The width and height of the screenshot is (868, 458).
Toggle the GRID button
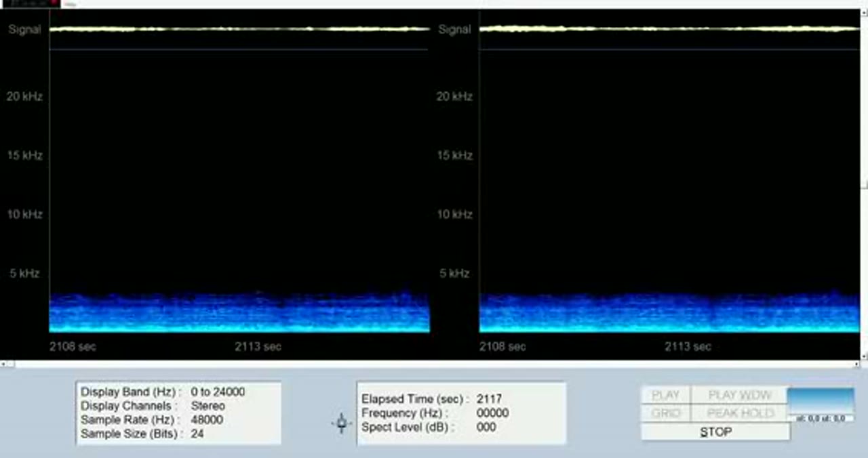click(x=665, y=413)
